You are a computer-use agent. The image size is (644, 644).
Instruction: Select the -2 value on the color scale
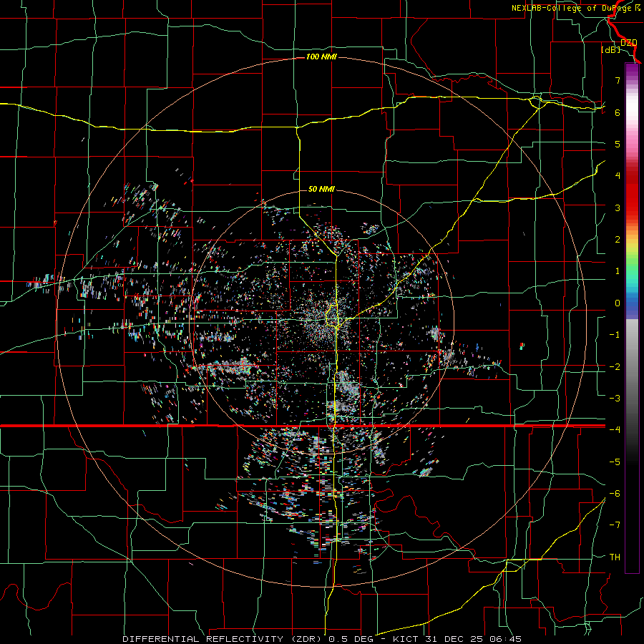[x=615, y=367]
